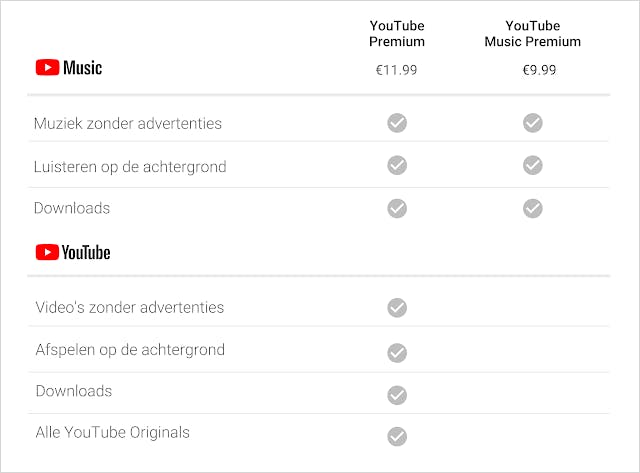Click the Alle YouTube Originals label
The image size is (640, 473).
[112, 432]
